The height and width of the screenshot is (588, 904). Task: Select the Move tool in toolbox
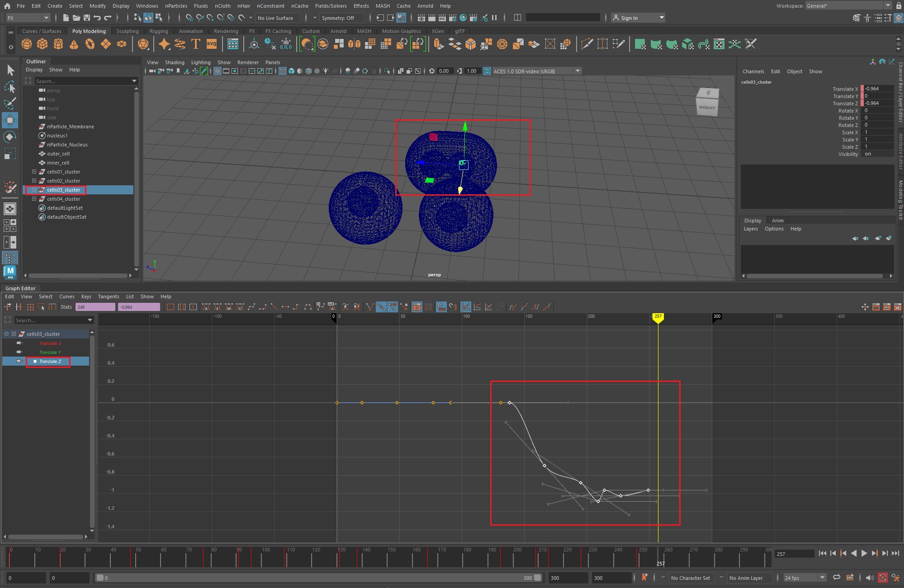(x=10, y=120)
